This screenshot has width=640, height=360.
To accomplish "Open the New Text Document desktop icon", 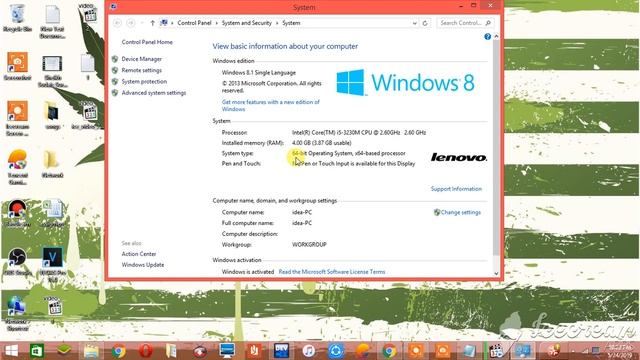I will (52, 21).
